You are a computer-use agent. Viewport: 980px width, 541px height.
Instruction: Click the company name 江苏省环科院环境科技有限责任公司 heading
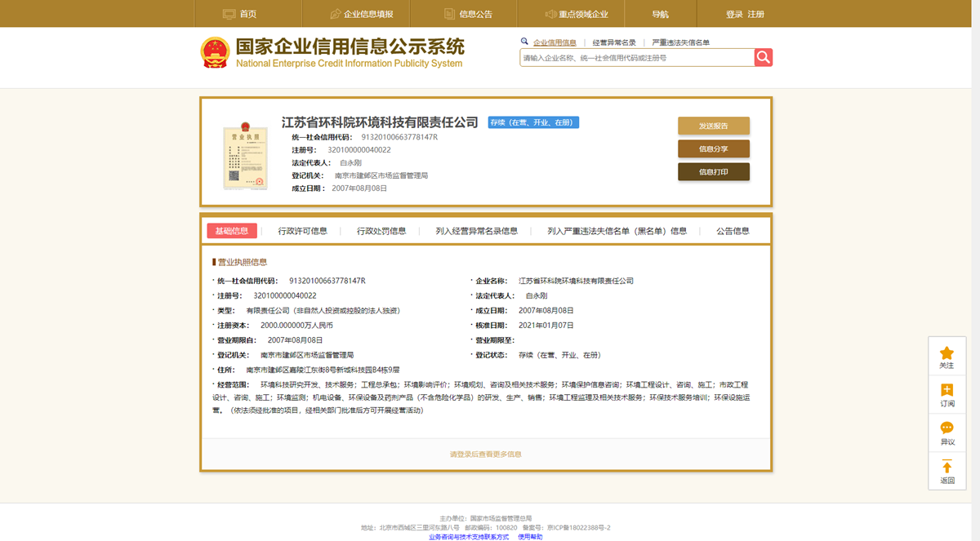point(380,122)
